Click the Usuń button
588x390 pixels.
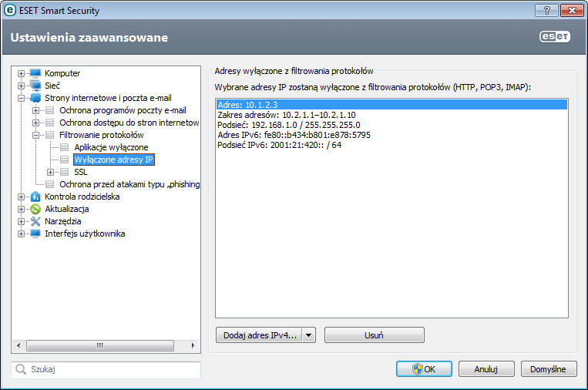pos(375,335)
